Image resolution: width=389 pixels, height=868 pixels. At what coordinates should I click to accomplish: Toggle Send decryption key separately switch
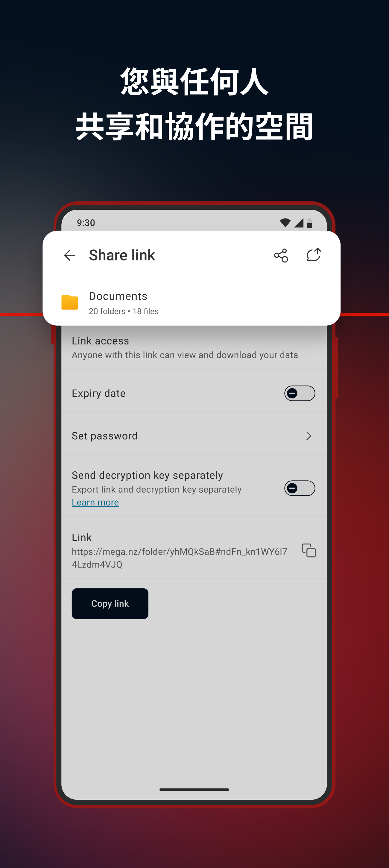click(x=300, y=488)
